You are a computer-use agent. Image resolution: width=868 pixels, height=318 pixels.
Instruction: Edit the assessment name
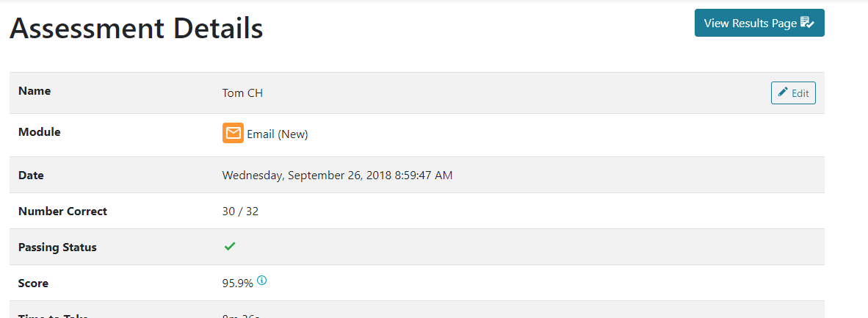(793, 93)
